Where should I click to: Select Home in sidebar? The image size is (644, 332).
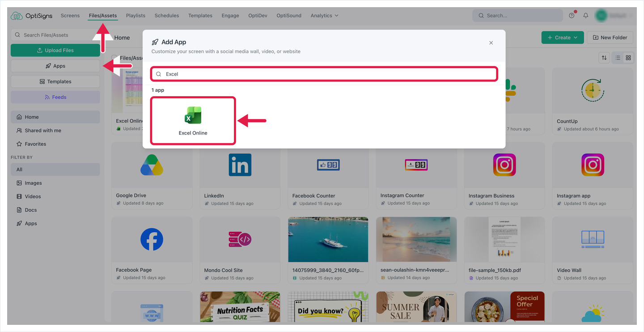[x=55, y=117]
